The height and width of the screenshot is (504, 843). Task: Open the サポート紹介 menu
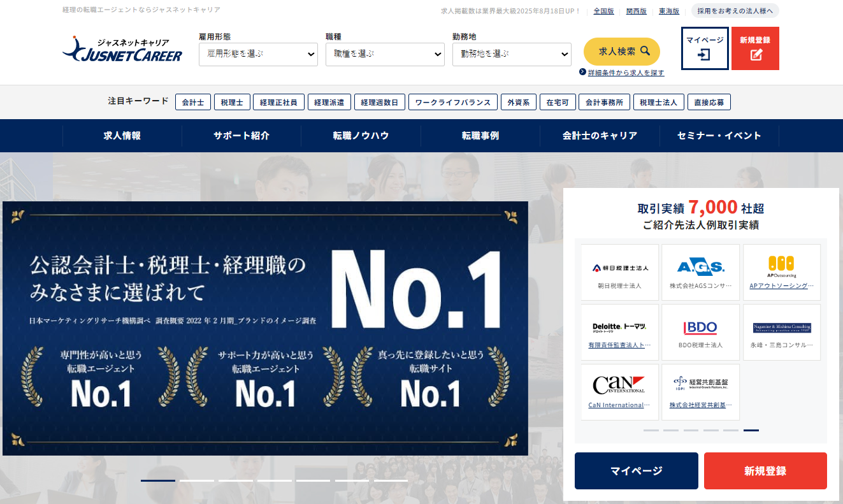click(241, 136)
